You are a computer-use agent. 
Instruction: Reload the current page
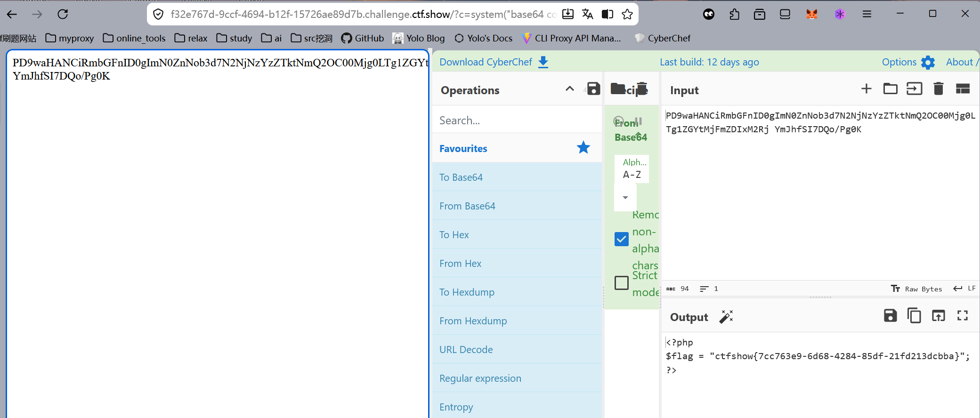[63, 14]
